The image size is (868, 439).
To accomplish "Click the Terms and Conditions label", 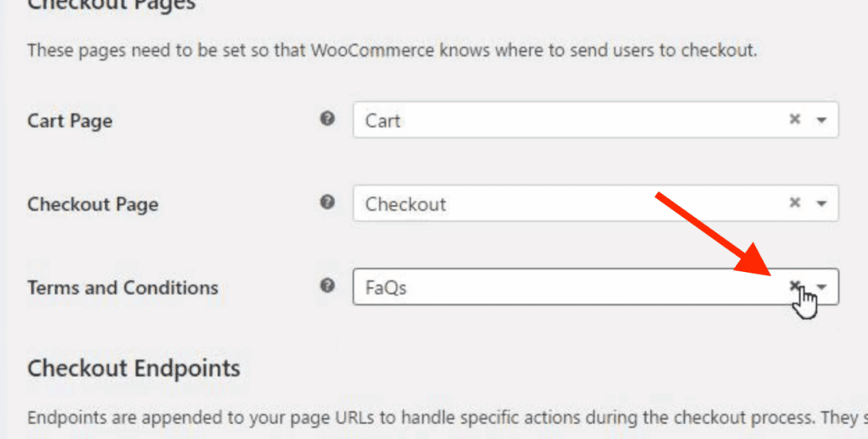I will [x=122, y=287].
